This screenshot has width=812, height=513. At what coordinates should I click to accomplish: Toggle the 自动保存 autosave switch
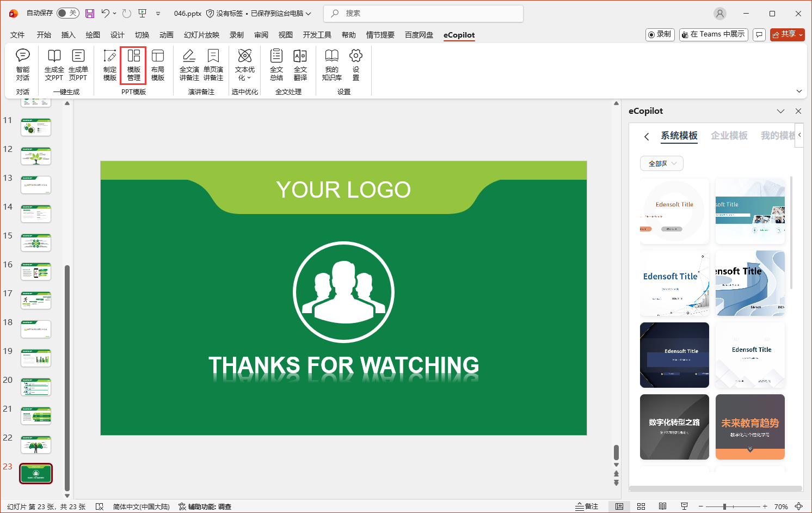(68, 13)
